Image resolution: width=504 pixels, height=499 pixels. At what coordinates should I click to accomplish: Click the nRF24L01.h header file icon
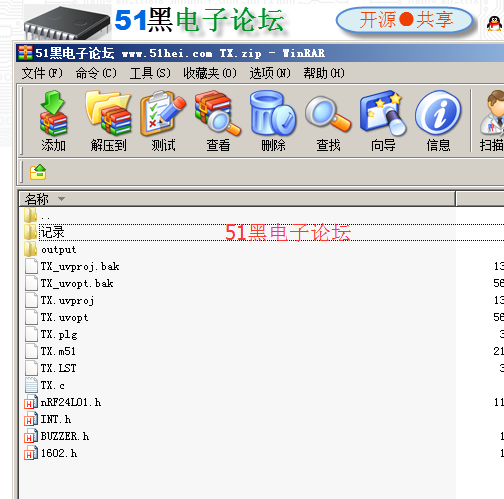pyautogui.click(x=31, y=402)
